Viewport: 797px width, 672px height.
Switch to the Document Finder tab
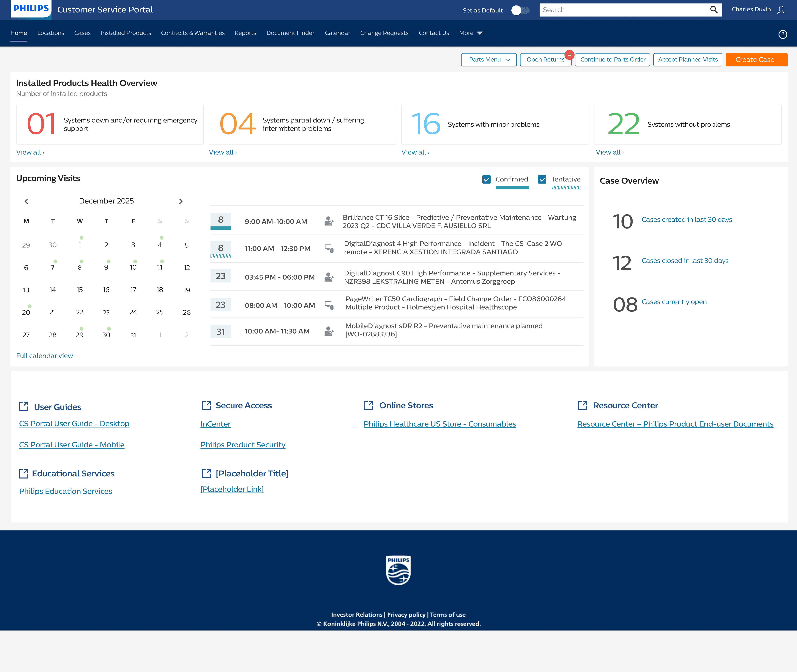[290, 33]
